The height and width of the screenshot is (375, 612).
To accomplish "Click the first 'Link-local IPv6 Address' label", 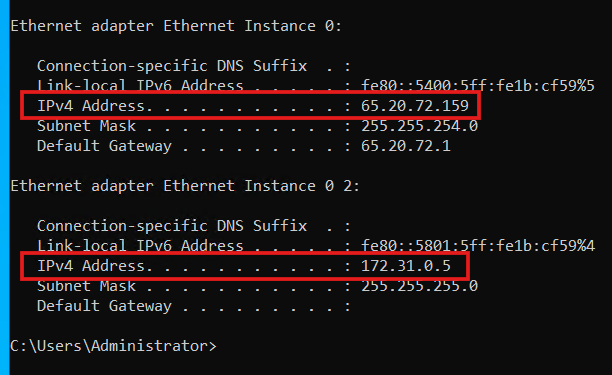I will (x=140, y=85).
